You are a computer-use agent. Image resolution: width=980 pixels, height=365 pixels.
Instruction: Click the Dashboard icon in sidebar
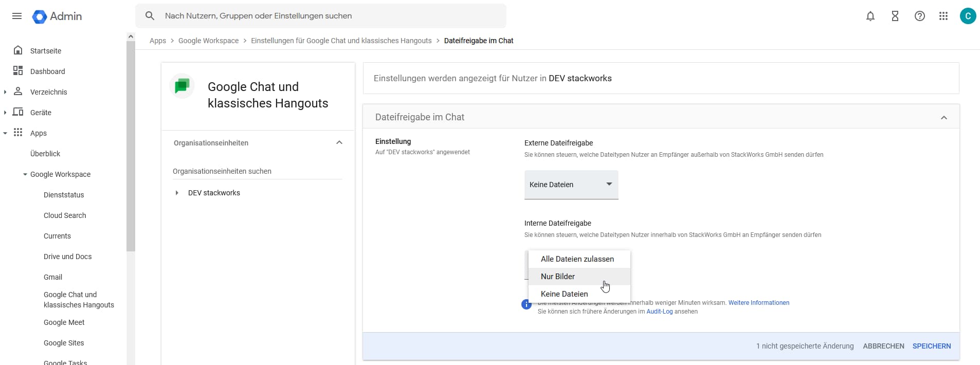(18, 70)
